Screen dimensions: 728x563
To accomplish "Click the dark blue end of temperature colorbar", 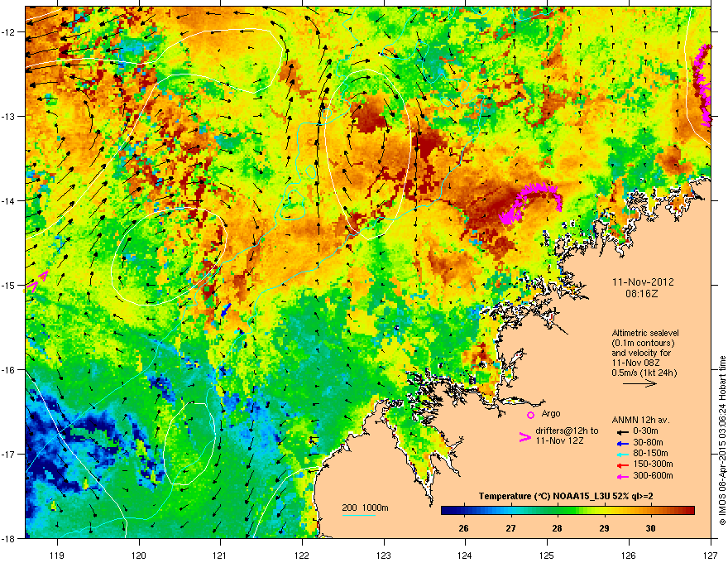I will [447, 511].
